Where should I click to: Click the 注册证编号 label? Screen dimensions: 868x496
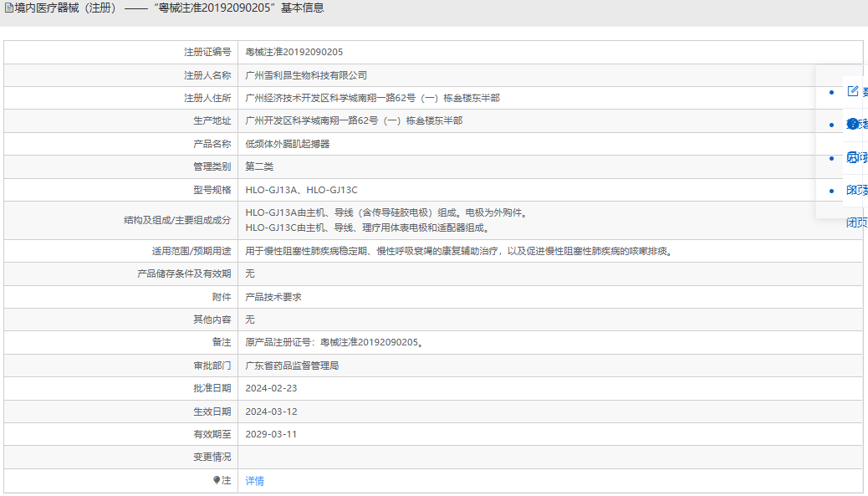click(x=207, y=52)
